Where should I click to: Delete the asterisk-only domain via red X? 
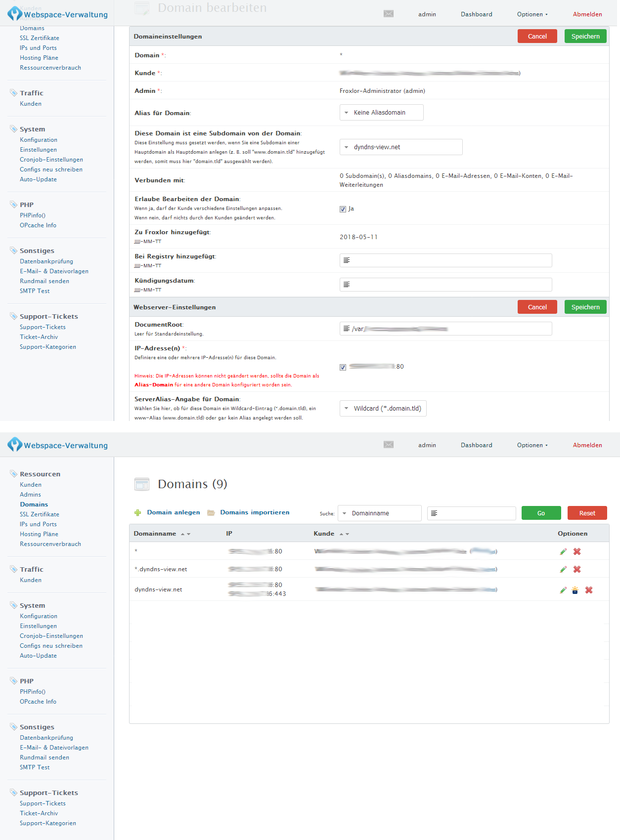coord(577,551)
